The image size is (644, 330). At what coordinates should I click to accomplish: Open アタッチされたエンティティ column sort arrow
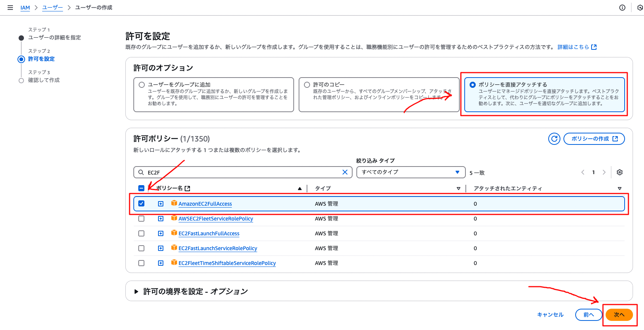tap(620, 189)
